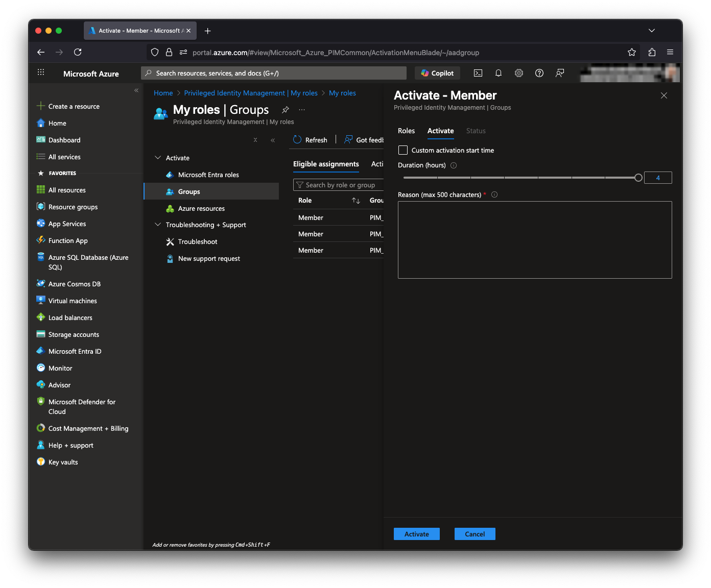Select the Eligible assignments tab

[x=326, y=164]
